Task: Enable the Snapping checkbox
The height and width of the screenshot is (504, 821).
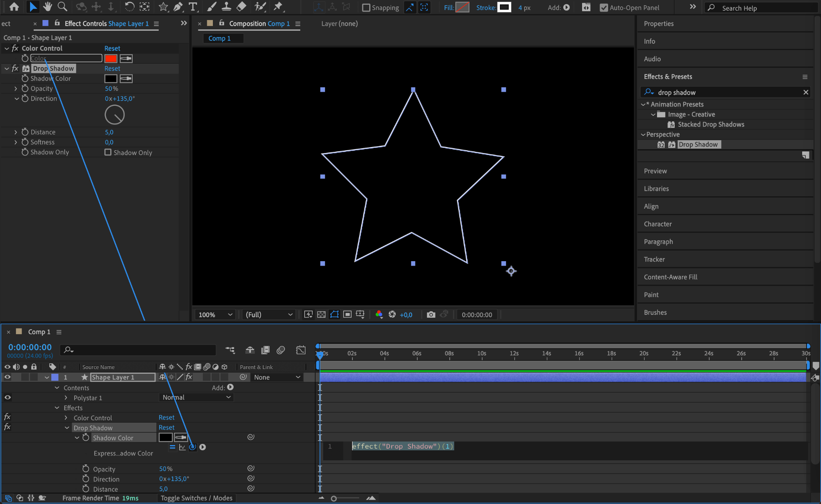Action: click(366, 8)
